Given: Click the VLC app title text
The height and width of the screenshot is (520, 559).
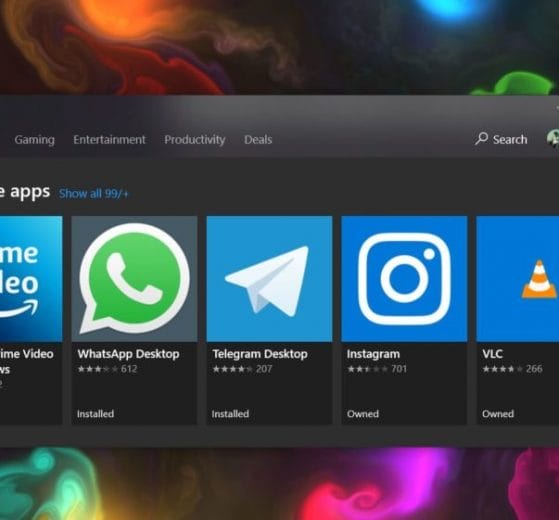Looking at the screenshot, I should click(492, 354).
